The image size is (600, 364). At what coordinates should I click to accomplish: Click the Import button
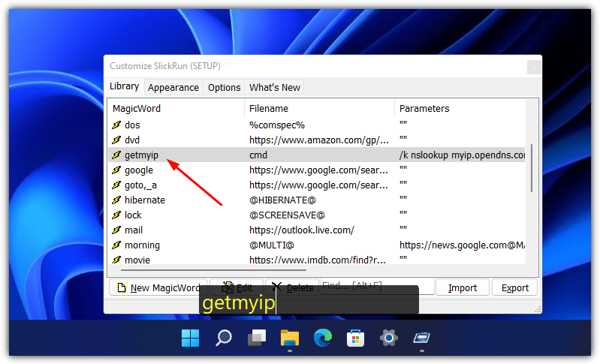tap(463, 287)
